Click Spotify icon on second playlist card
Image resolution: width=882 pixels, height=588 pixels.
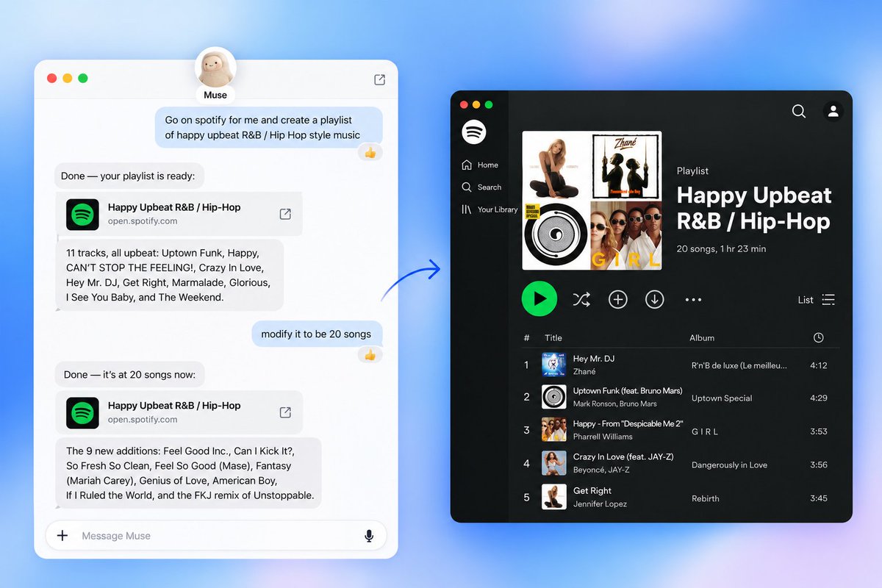point(82,413)
